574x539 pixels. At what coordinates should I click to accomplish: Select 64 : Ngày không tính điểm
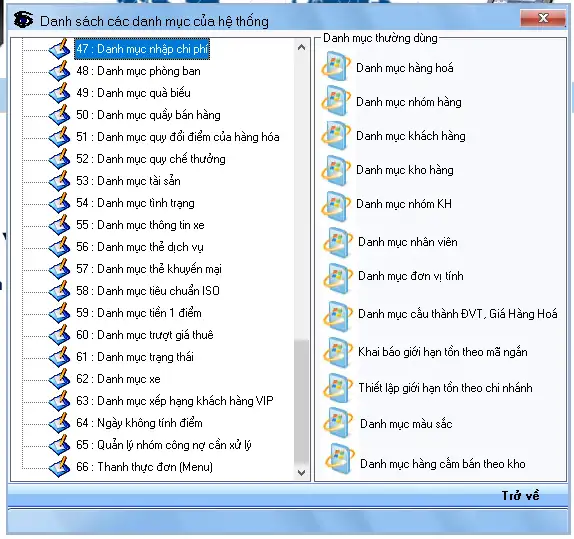(x=139, y=423)
